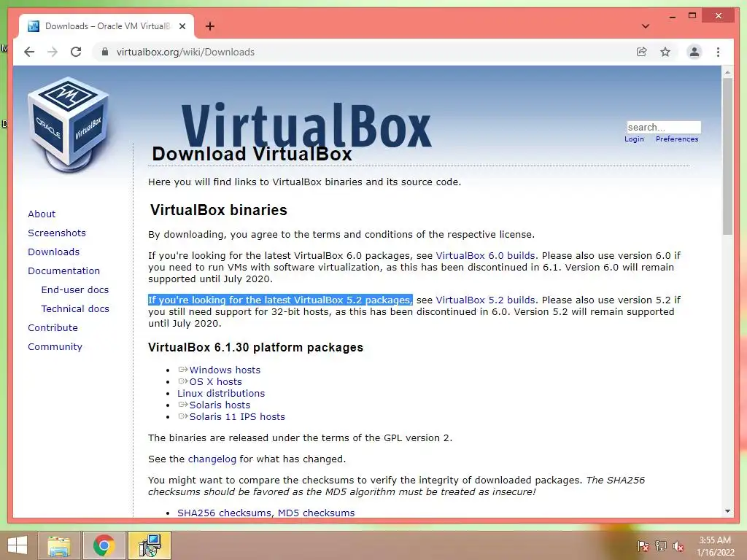Open the Preferences link
This screenshot has width=747, height=560.
pyautogui.click(x=677, y=139)
